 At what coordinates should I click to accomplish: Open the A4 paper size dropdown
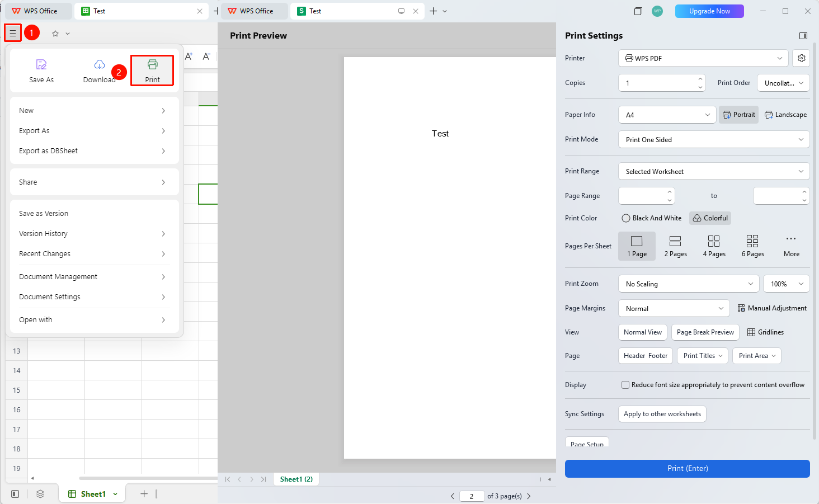tap(667, 115)
